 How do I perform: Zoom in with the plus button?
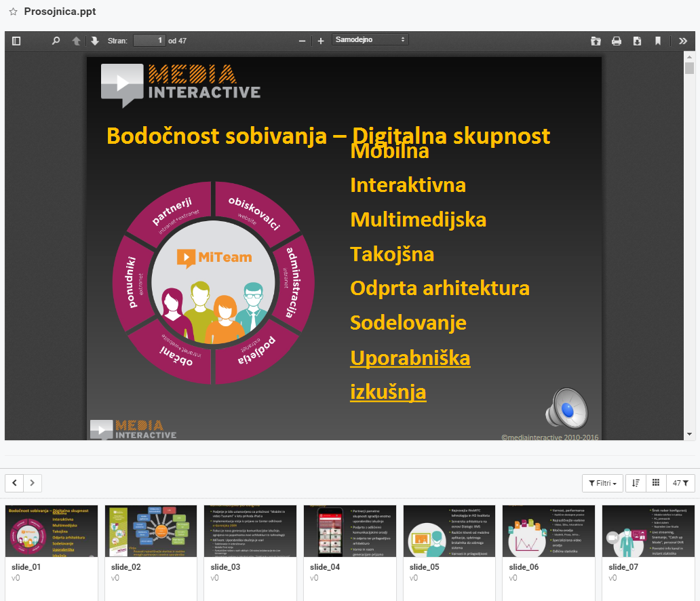pyautogui.click(x=321, y=41)
